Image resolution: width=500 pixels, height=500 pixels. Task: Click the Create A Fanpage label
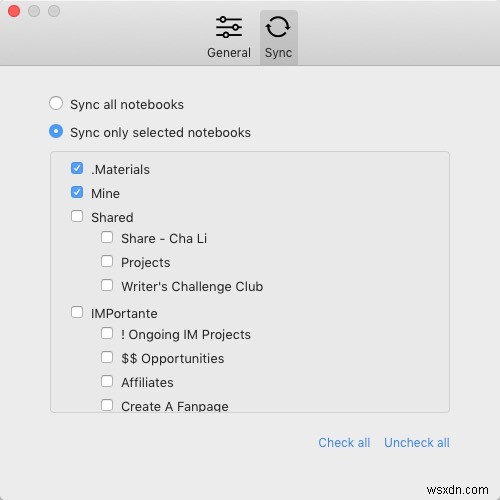pos(175,406)
